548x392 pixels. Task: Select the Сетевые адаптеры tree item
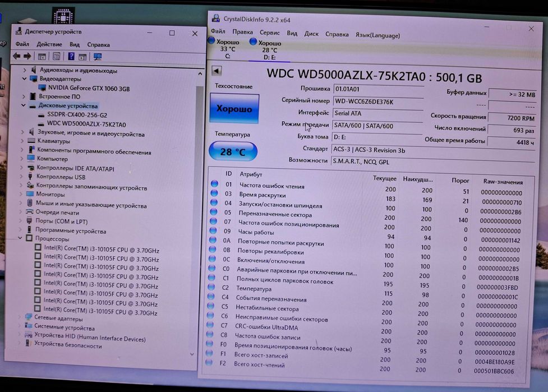tap(58, 319)
